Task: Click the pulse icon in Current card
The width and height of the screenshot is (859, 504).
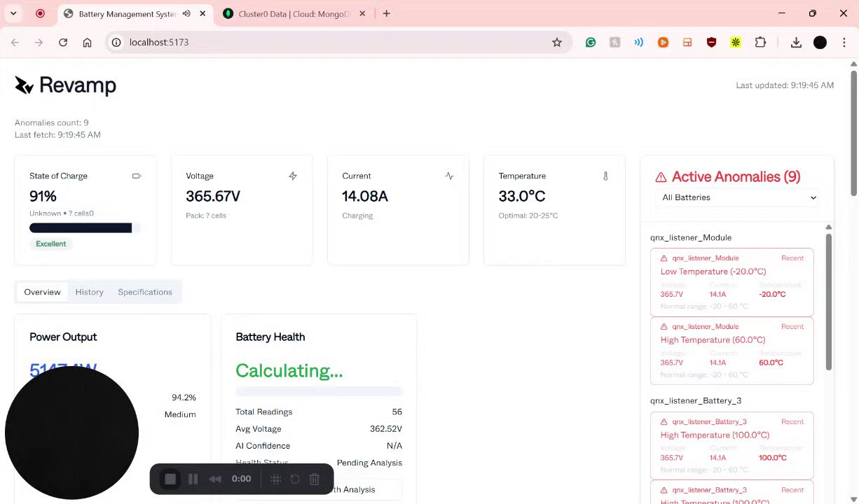Action: (x=450, y=176)
